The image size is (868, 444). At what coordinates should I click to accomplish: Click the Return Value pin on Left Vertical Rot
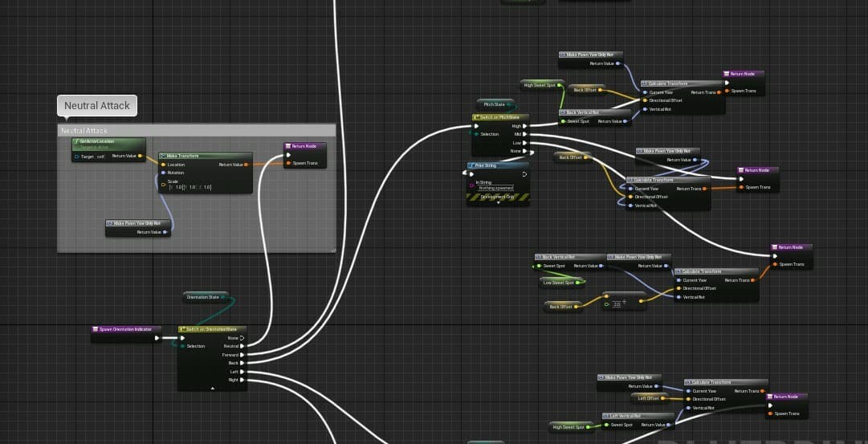pos(670,426)
